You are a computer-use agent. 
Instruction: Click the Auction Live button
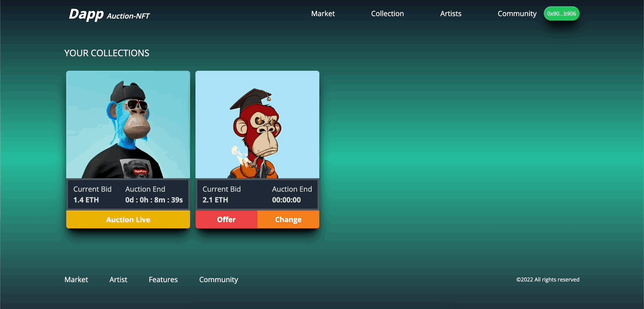[x=128, y=219]
